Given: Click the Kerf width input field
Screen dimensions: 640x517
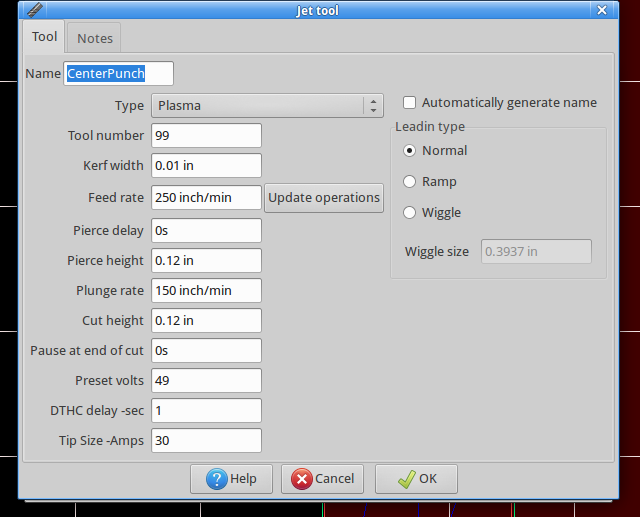Looking at the screenshot, I should (x=206, y=166).
